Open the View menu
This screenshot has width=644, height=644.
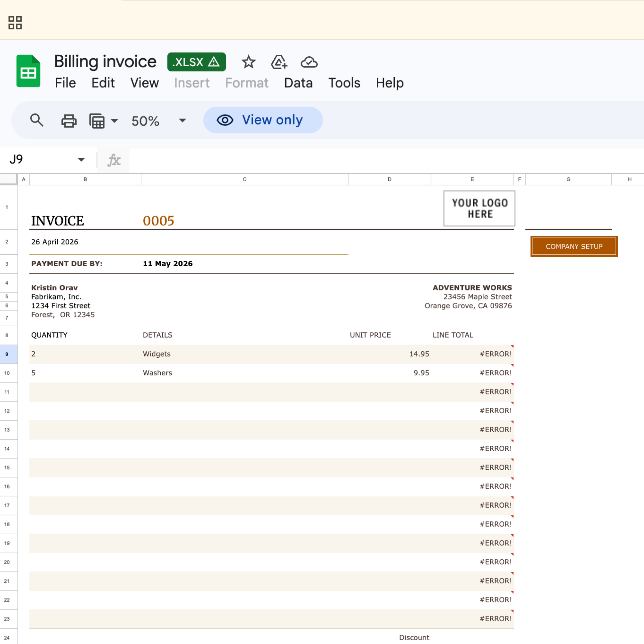144,83
